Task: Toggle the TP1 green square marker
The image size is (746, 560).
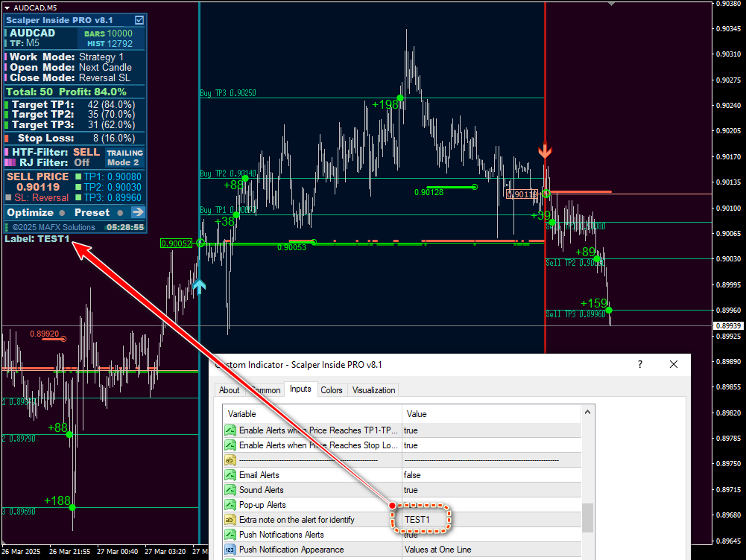Action: [x=78, y=176]
